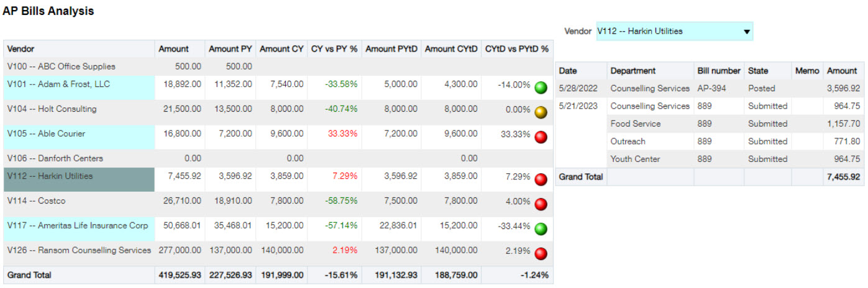
Task: Select V126 -- Ransom Counselling Services row
Action: pos(79,250)
